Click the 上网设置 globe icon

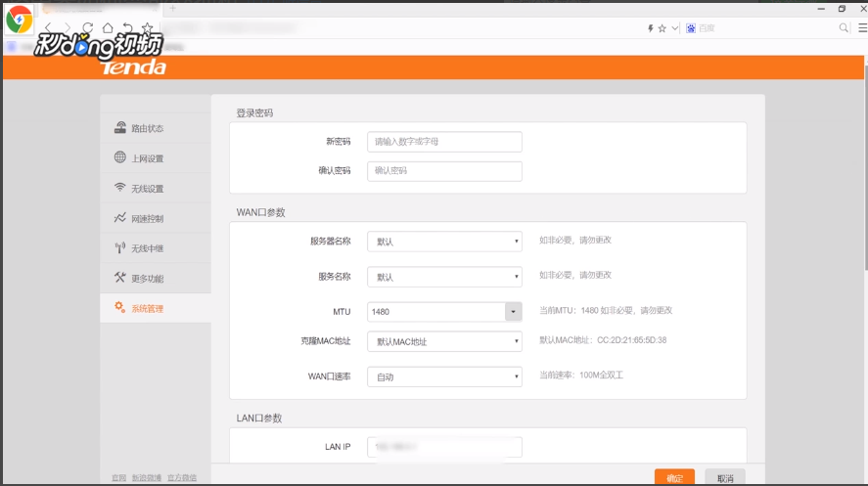coord(120,158)
